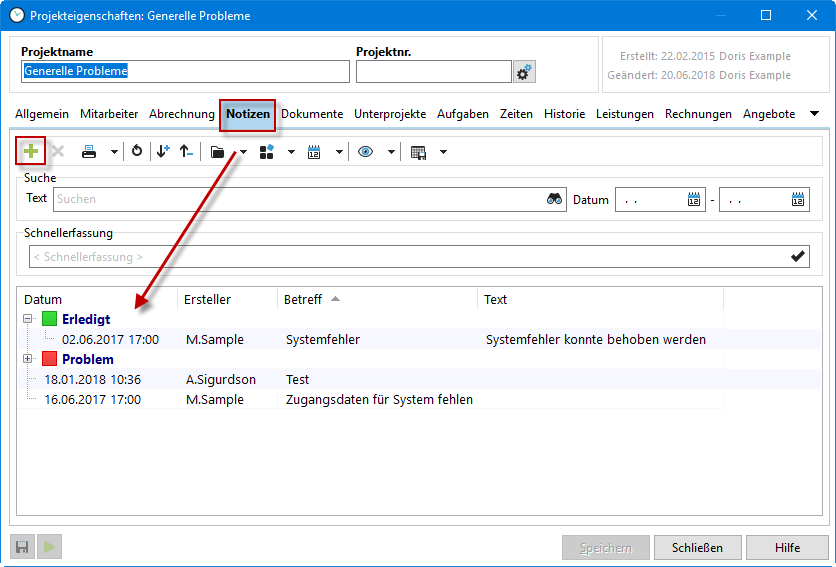The image size is (836, 567).
Task: Open the end date calendar picker
Action: click(798, 199)
